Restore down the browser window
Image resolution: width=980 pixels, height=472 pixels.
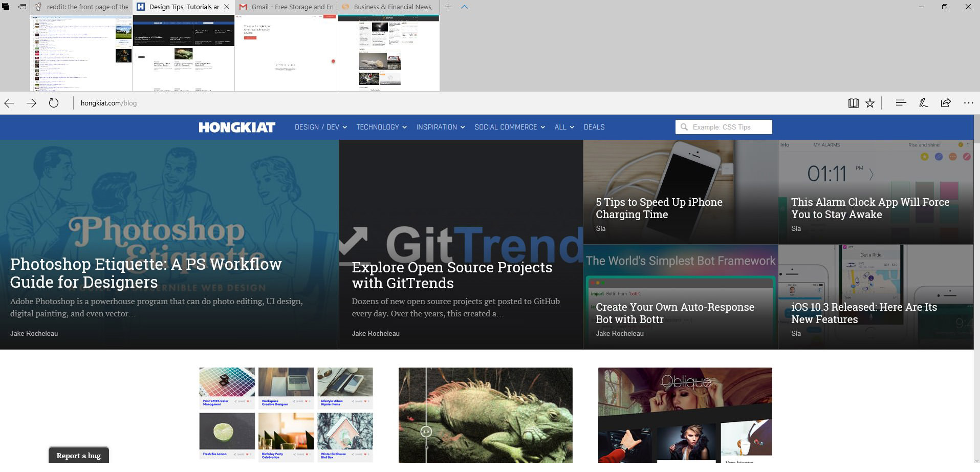pyautogui.click(x=945, y=7)
